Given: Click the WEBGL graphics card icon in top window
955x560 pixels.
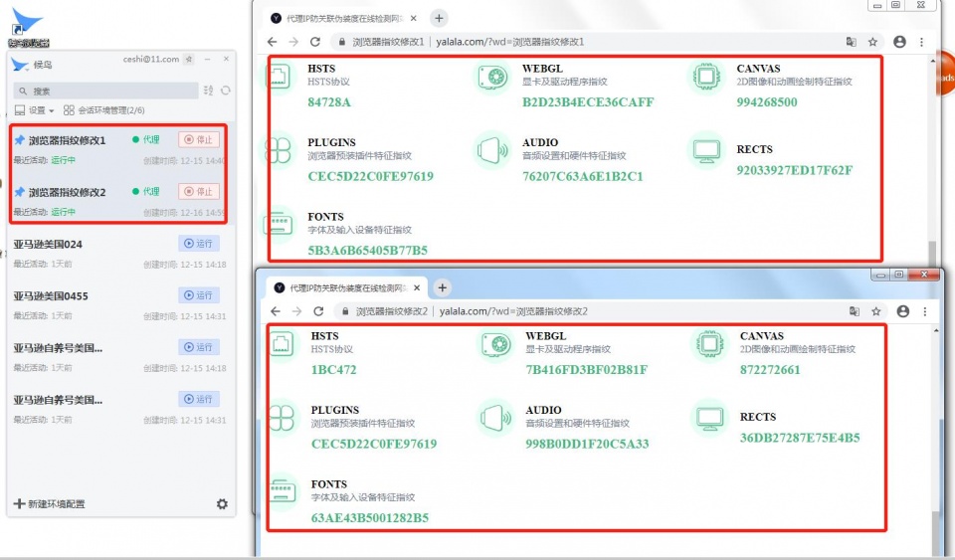Looking at the screenshot, I should pyautogui.click(x=492, y=78).
